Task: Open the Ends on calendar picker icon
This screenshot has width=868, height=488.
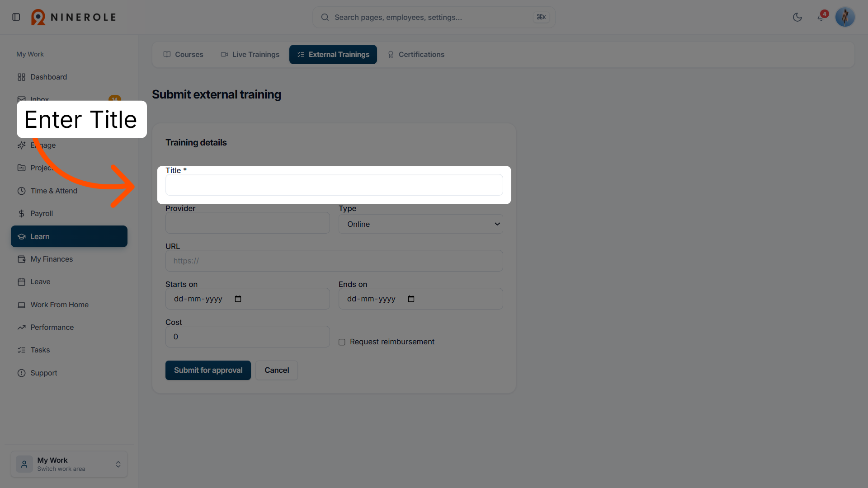Action: tap(411, 299)
